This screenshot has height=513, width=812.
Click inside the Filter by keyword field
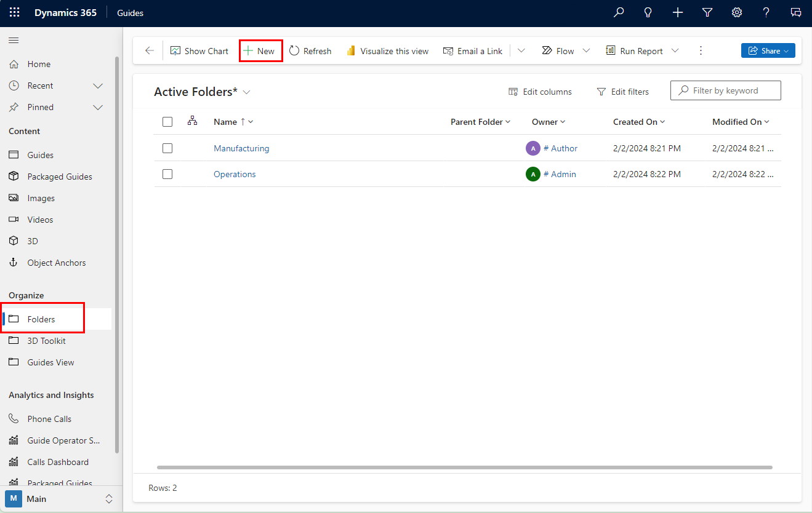pos(726,90)
